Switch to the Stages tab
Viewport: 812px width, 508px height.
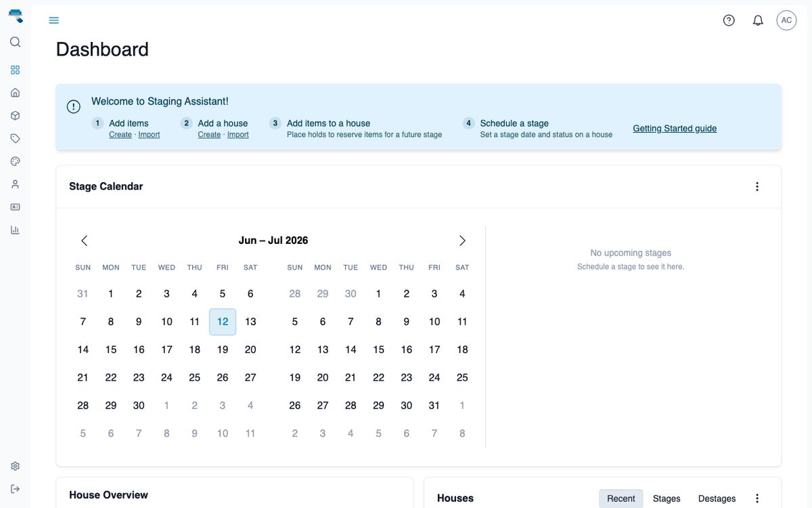[667, 499]
